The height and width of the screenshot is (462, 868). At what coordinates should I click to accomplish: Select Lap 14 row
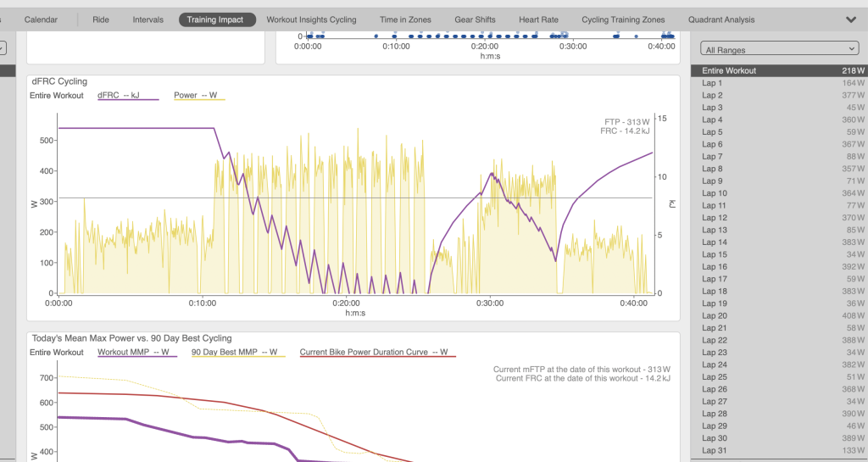click(780, 242)
